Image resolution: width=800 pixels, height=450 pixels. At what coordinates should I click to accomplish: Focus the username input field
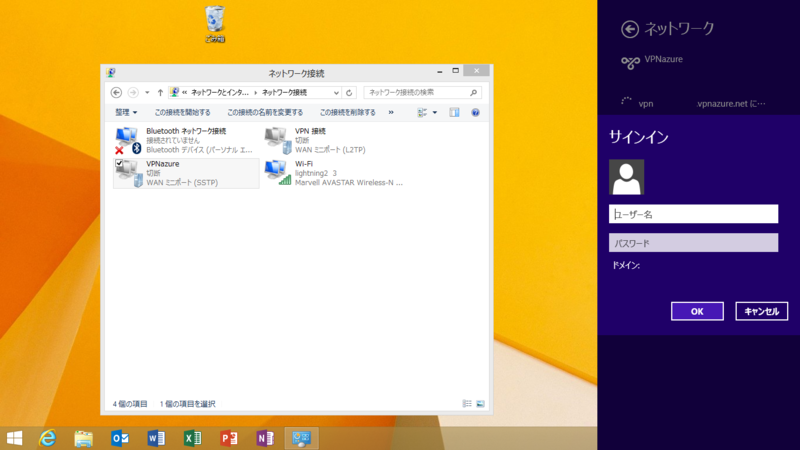(x=693, y=214)
